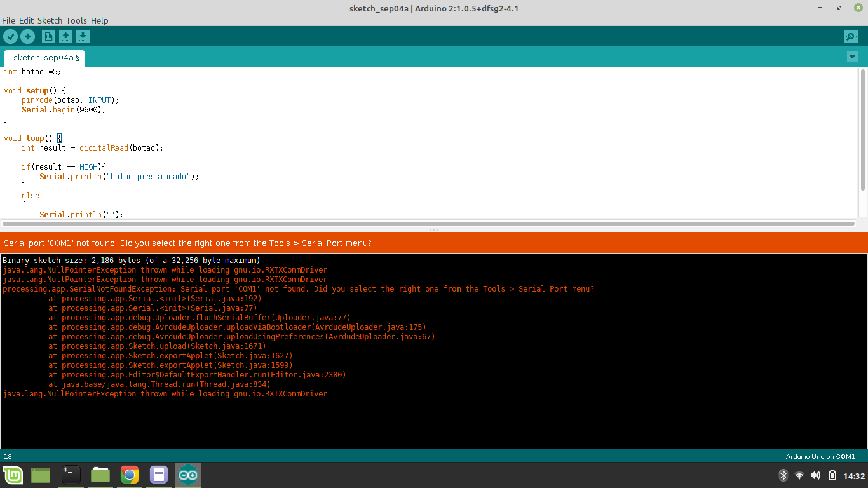Create a new sketch with the New icon
Screen dimensions: 868x488
click(x=48, y=36)
